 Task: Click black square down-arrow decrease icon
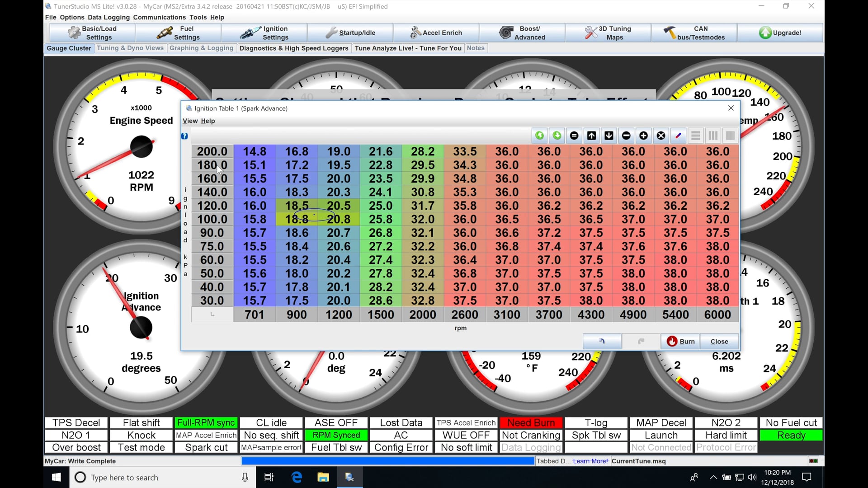609,136
